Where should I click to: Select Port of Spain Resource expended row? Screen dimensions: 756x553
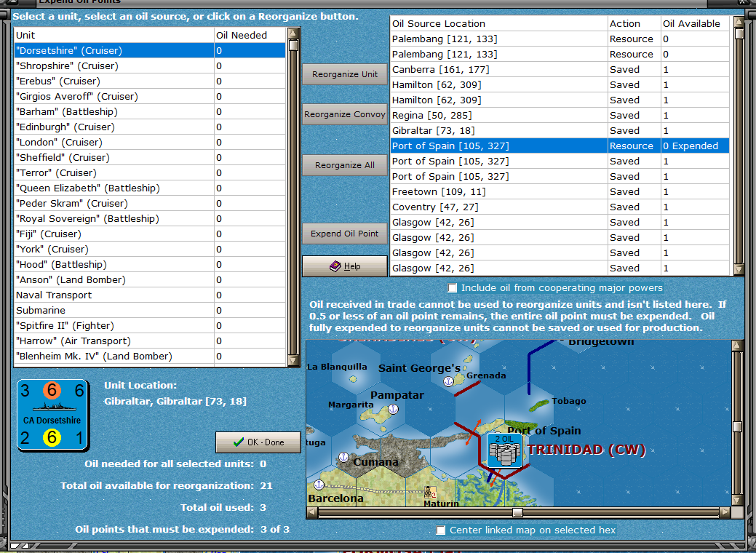(x=560, y=146)
